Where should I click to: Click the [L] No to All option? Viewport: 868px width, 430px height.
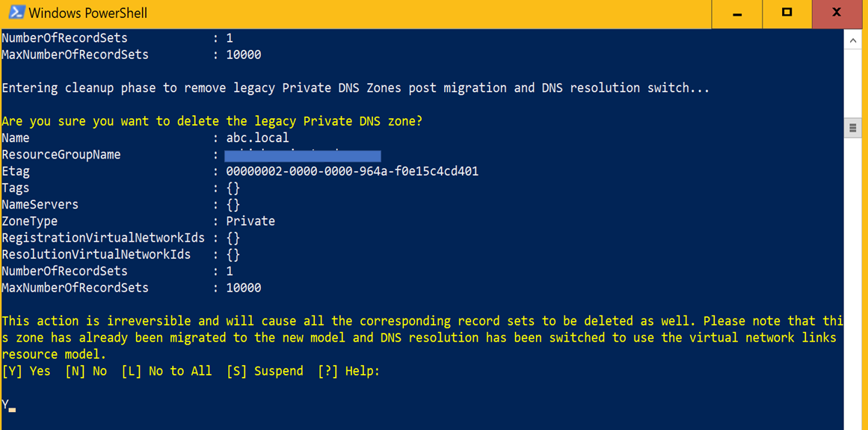coord(167,372)
